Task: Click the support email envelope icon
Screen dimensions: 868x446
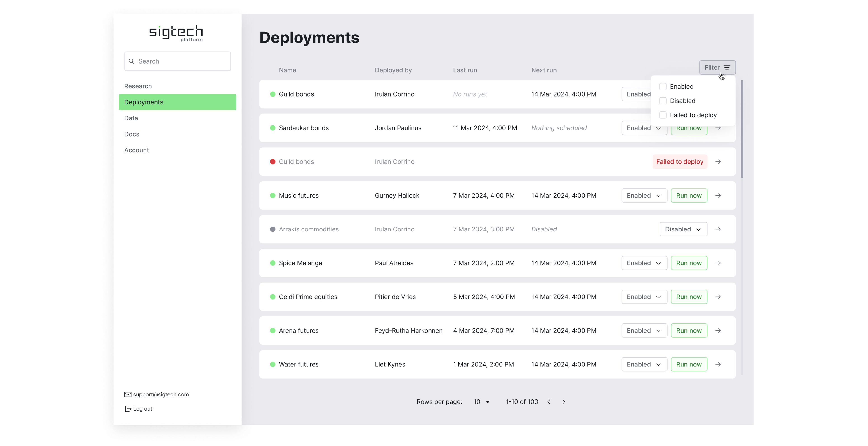Action: [128, 394]
